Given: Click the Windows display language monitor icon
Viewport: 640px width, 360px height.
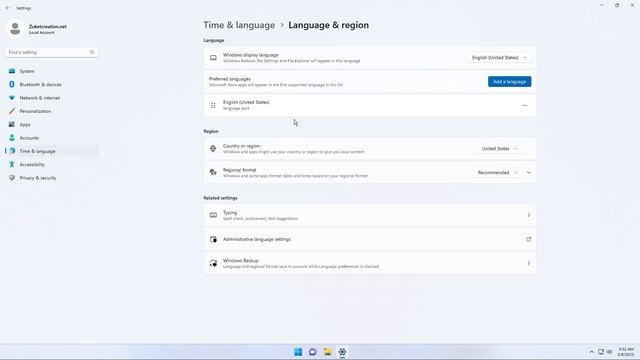Looking at the screenshot, I should [213, 58].
